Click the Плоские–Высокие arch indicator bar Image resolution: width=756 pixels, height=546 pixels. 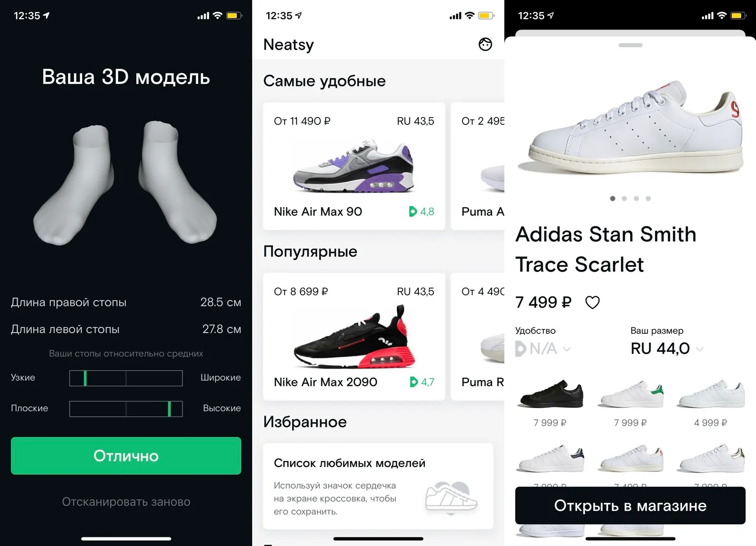tap(126, 408)
